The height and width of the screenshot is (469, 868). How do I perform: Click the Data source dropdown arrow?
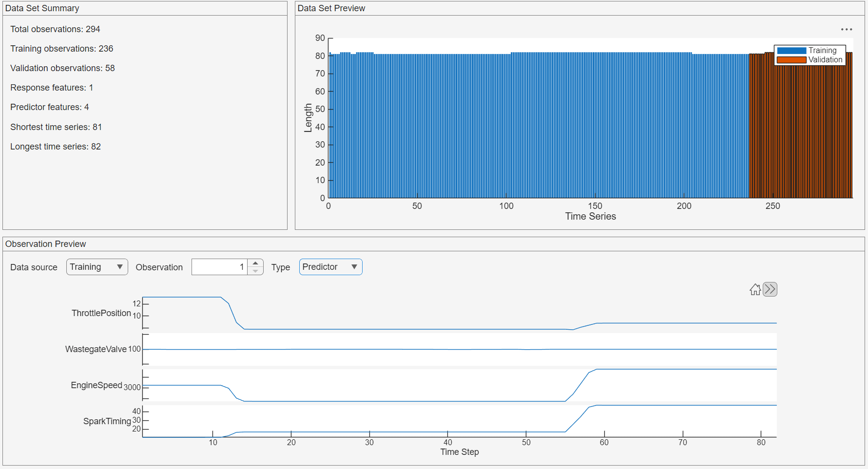pos(120,266)
